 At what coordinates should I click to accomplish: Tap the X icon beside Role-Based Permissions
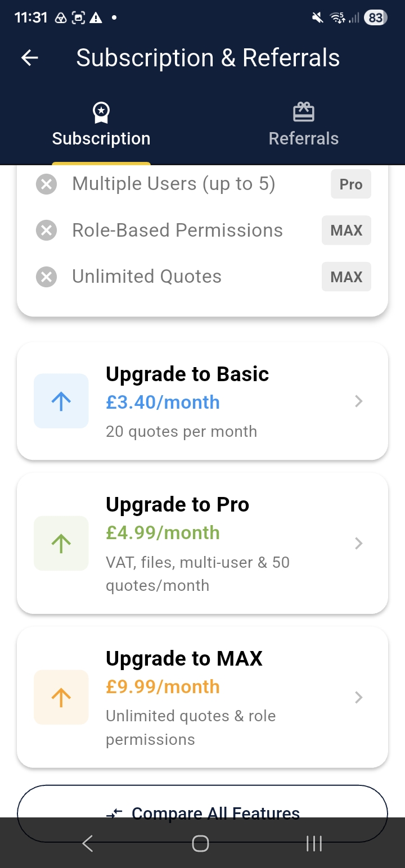(x=47, y=230)
